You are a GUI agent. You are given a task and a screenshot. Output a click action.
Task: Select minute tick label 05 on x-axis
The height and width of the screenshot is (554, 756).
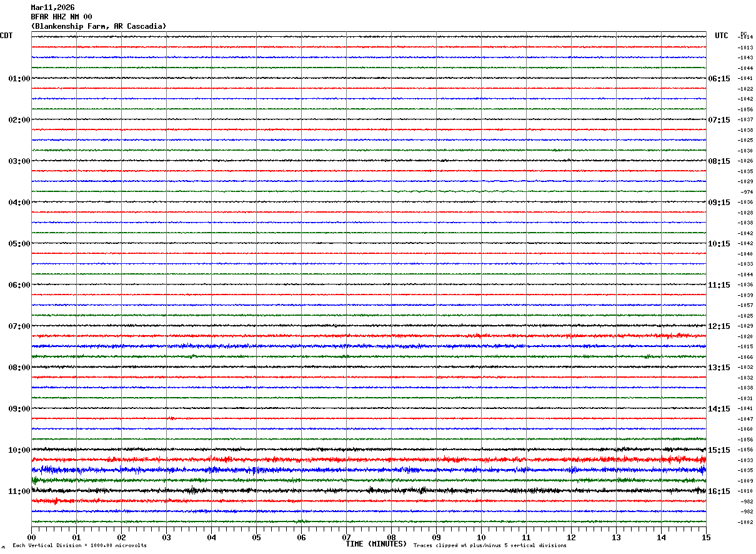pyautogui.click(x=256, y=537)
